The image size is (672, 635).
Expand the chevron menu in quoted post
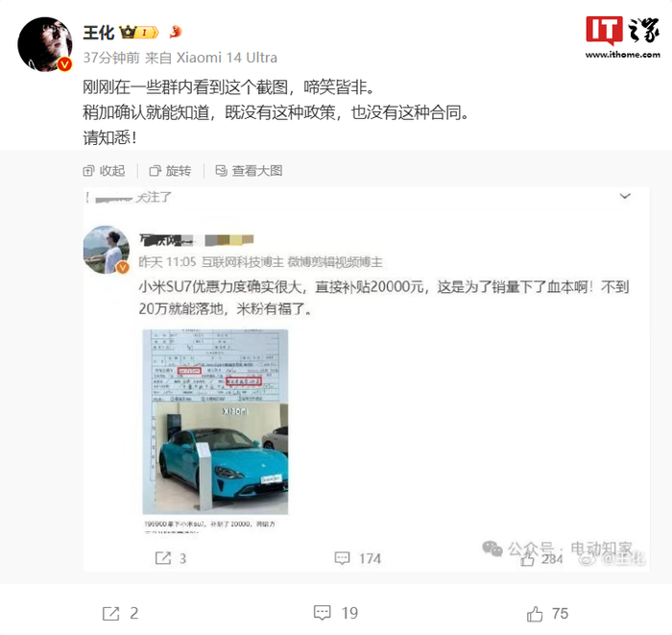point(625,196)
